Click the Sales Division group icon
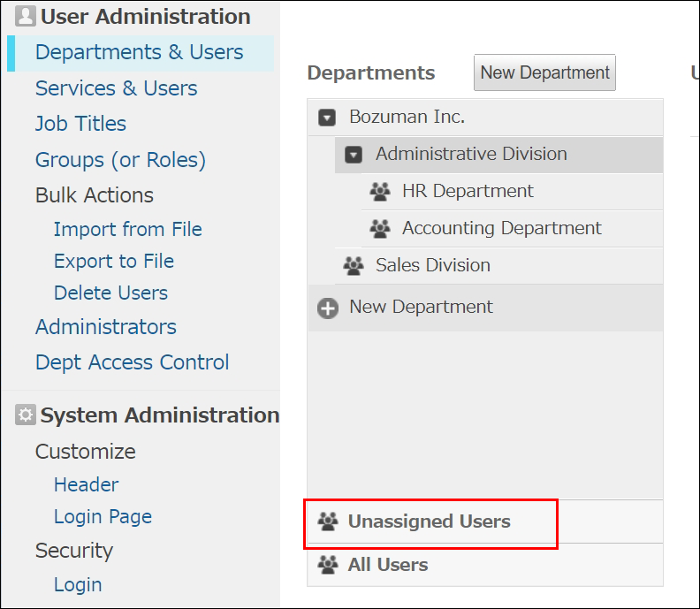The image size is (700, 609). (354, 265)
